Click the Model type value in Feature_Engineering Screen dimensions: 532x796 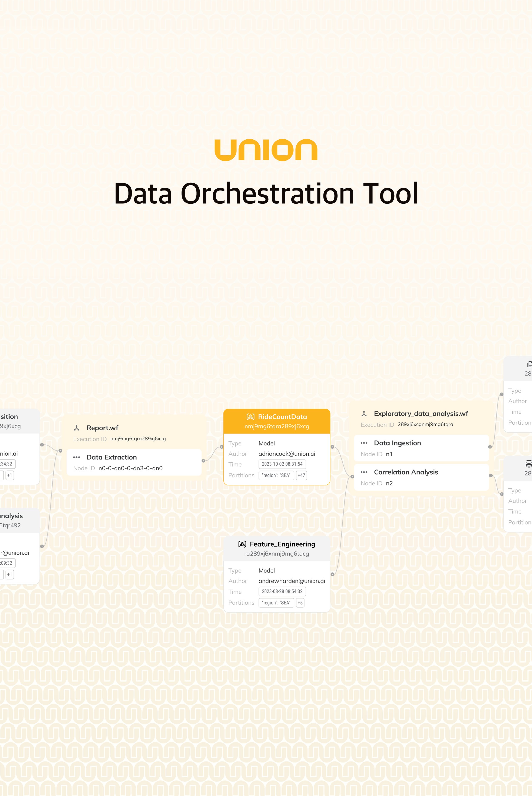[x=267, y=571]
